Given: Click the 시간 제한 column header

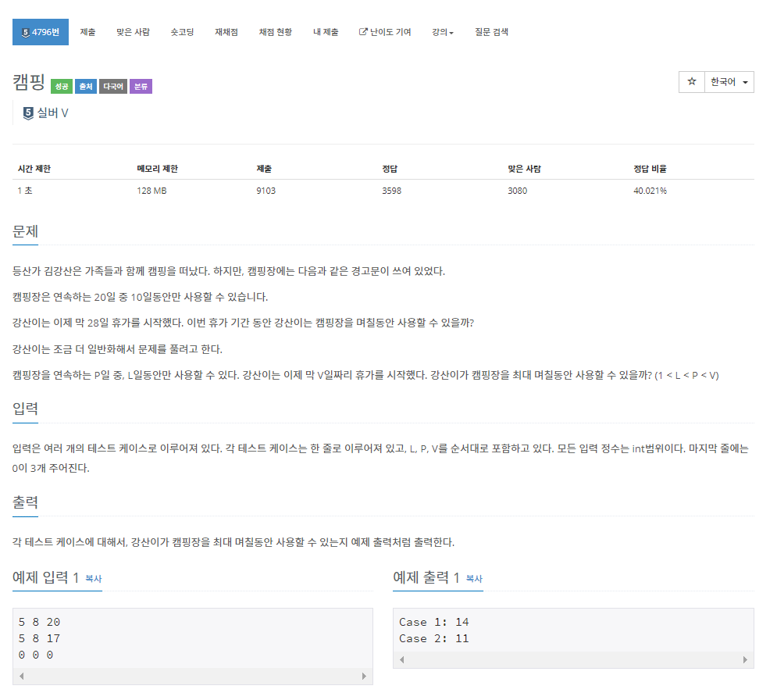Looking at the screenshot, I should (34, 169).
